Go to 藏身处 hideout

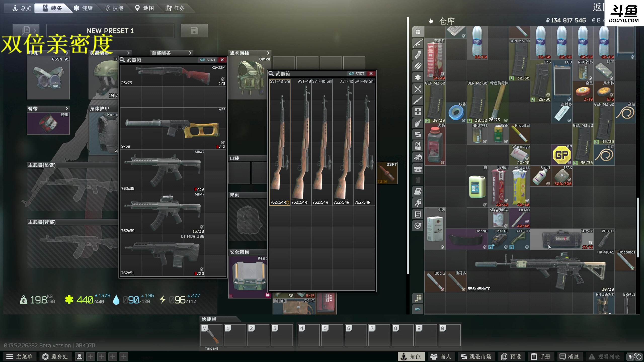point(55,356)
